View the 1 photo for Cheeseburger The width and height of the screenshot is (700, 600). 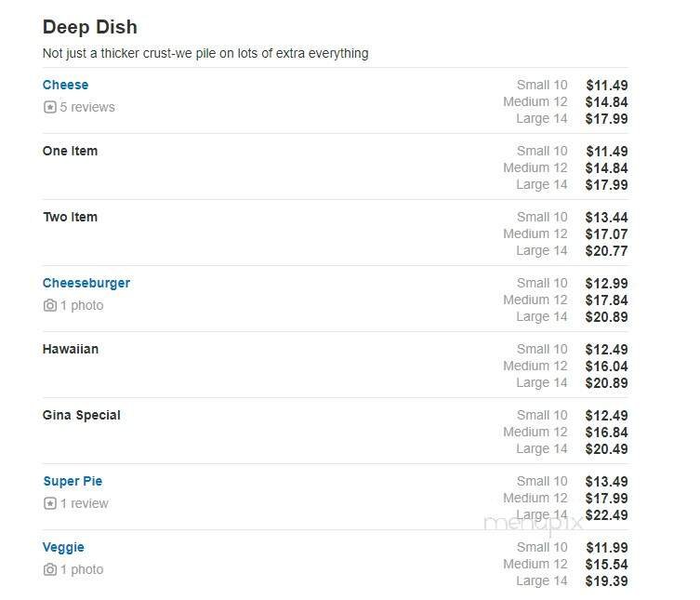click(x=82, y=305)
